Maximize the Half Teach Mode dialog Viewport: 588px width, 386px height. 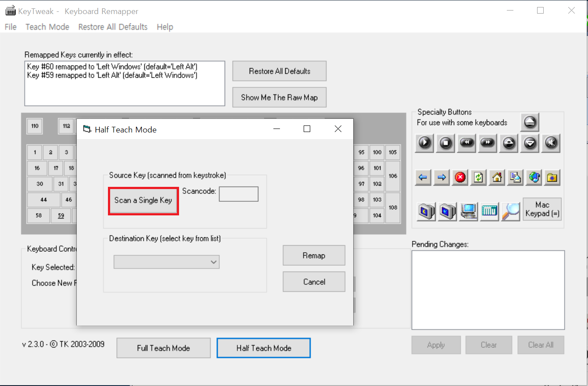coord(307,129)
